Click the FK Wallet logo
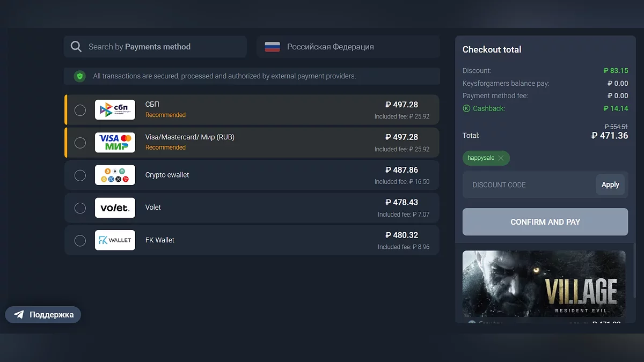This screenshot has width=644, height=362. [115, 240]
